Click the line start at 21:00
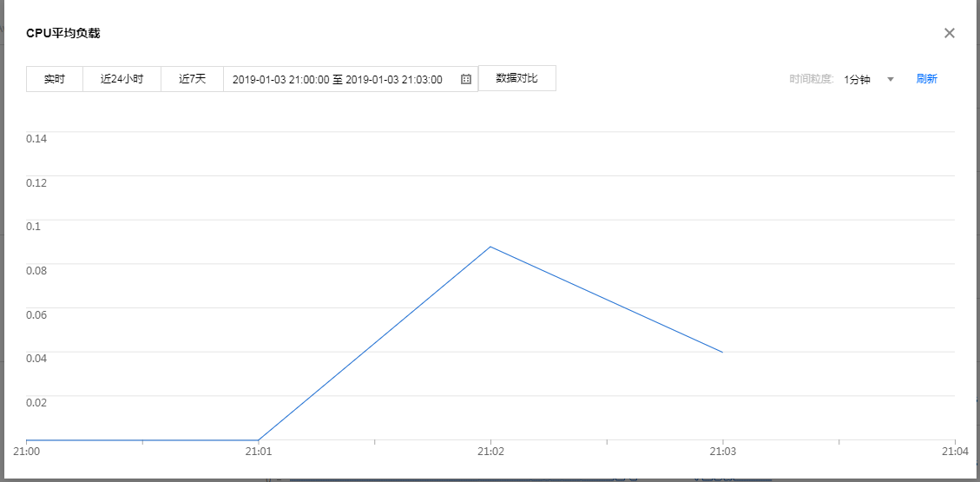The height and width of the screenshot is (482, 980). point(28,440)
